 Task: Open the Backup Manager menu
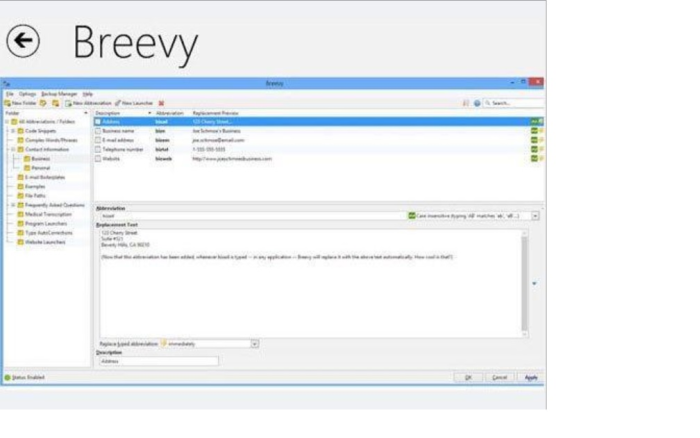59,94
